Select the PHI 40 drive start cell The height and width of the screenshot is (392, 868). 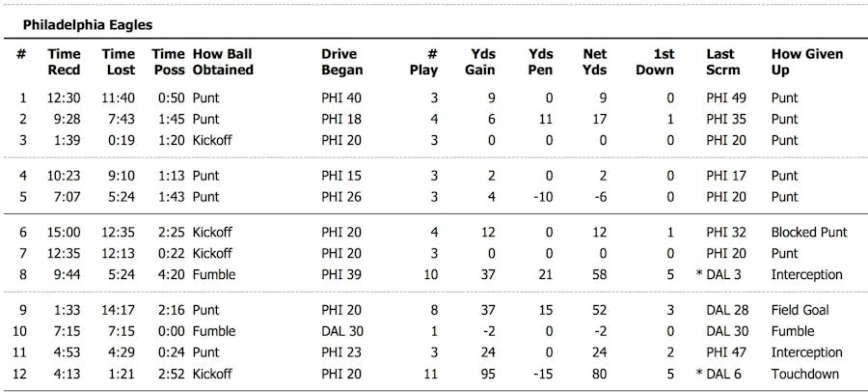[341, 98]
